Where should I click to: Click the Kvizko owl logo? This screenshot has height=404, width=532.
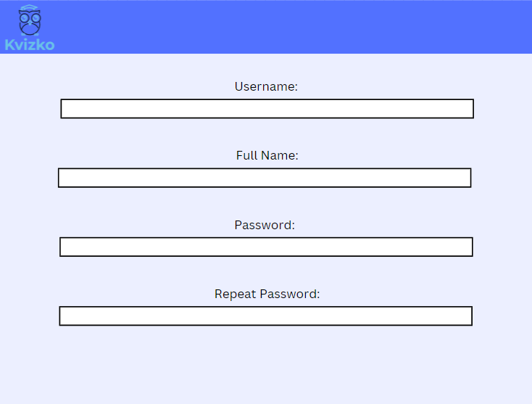tap(29, 20)
